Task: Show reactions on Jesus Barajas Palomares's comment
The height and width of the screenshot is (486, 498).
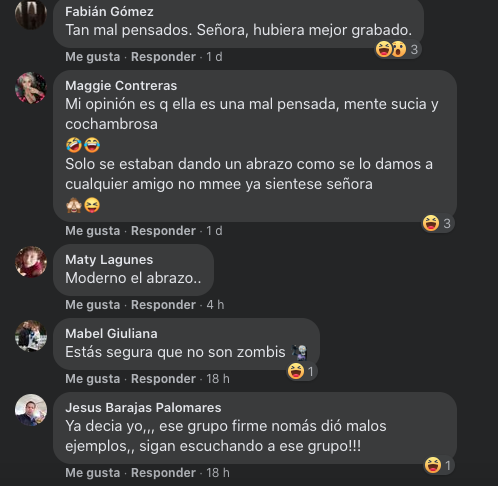Action: point(438,465)
